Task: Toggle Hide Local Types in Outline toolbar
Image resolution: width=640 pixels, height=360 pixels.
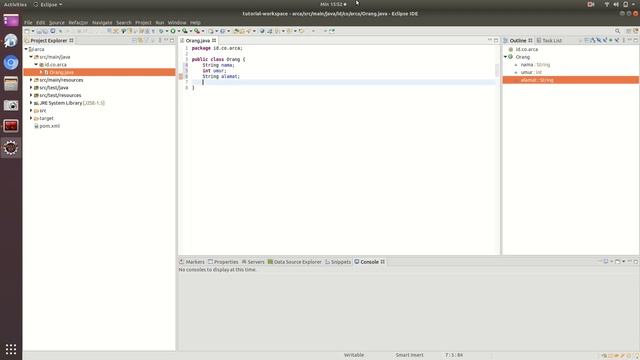Action: pos(617,40)
